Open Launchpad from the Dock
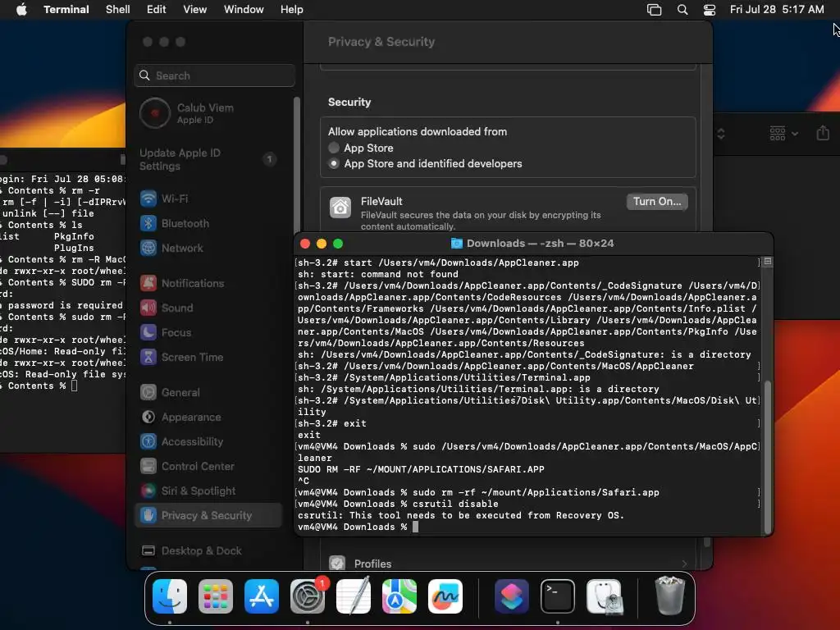 [216, 596]
